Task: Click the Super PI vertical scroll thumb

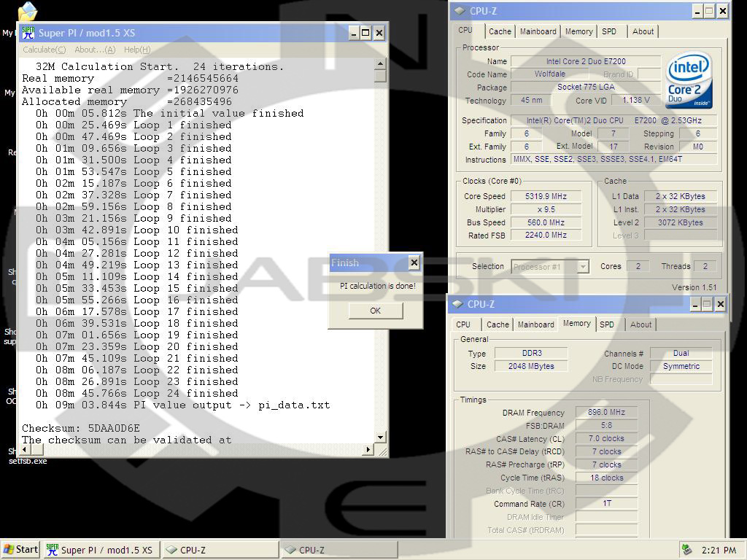Action: point(380,76)
